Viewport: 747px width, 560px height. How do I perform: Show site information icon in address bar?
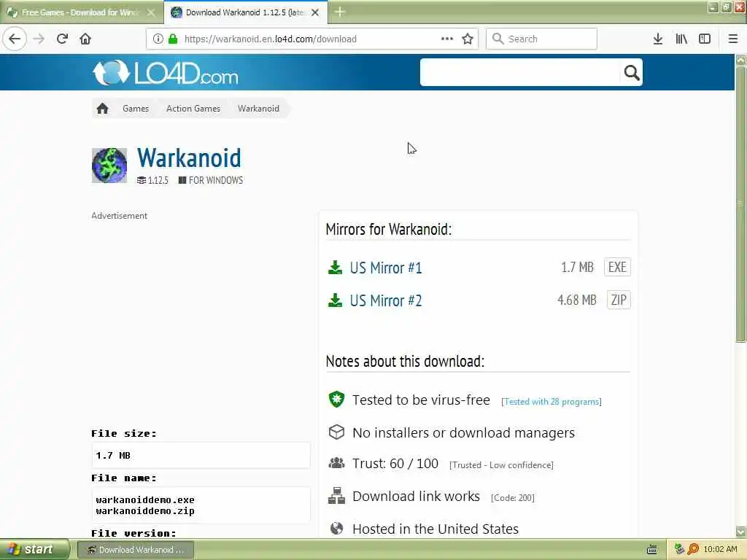click(158, 39)
